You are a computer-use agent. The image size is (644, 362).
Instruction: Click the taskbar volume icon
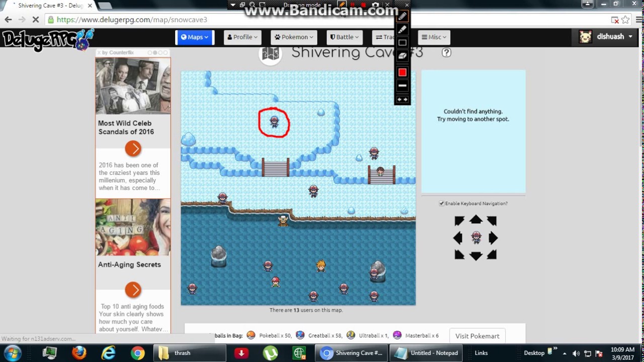pyautogui.click(x=576, y=353)
